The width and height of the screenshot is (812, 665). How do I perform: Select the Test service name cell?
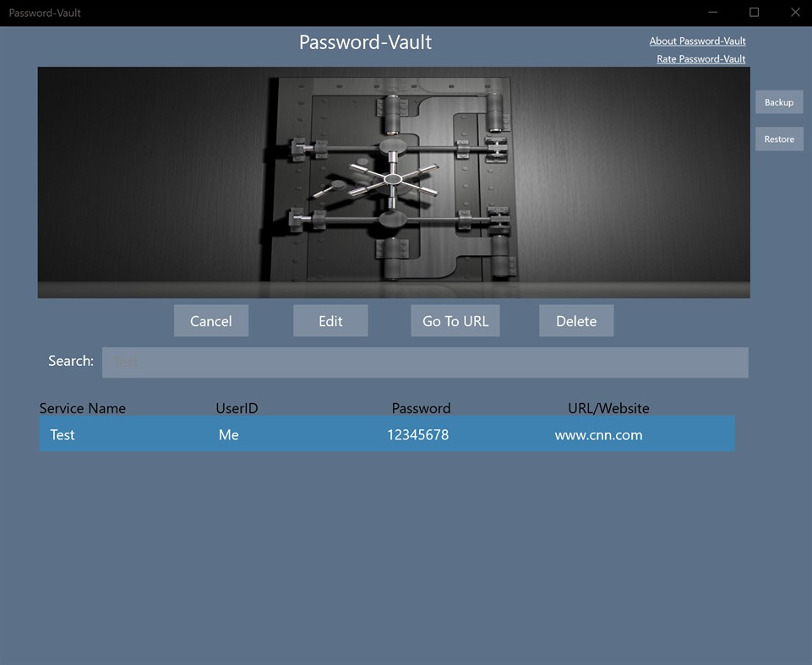tap(63, 434)
